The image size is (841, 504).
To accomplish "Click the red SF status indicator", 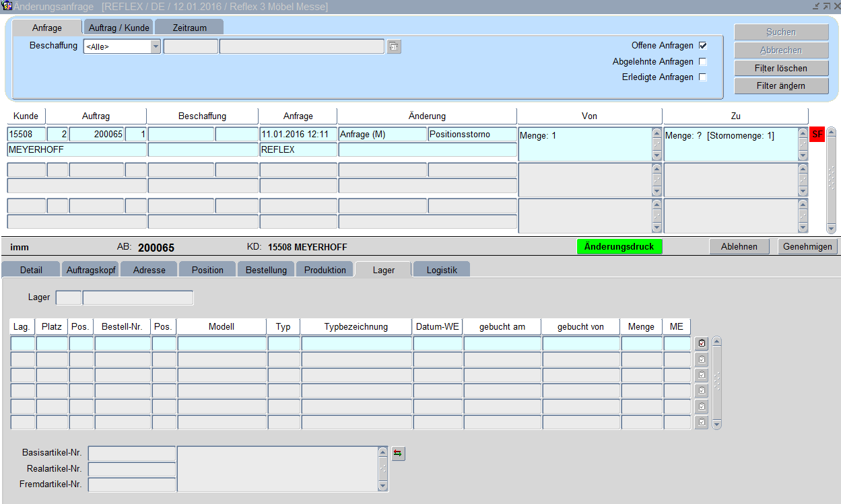I will pyautogui.click(x=817, y=135).
